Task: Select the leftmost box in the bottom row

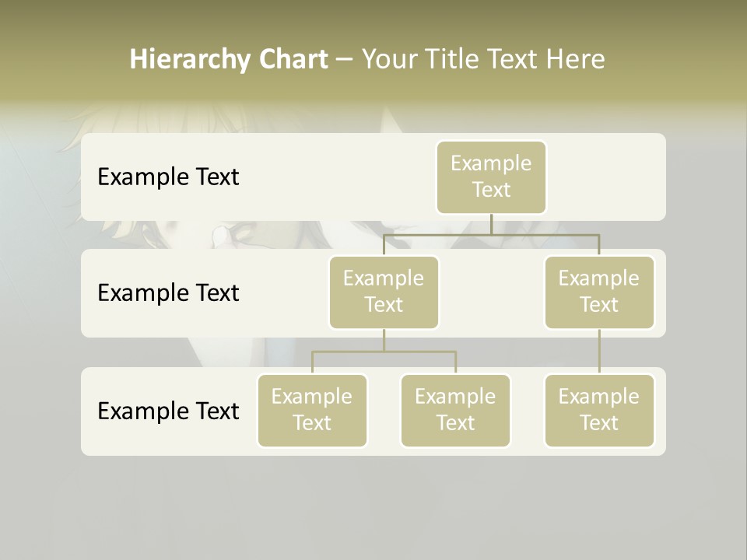Action: 312,411
